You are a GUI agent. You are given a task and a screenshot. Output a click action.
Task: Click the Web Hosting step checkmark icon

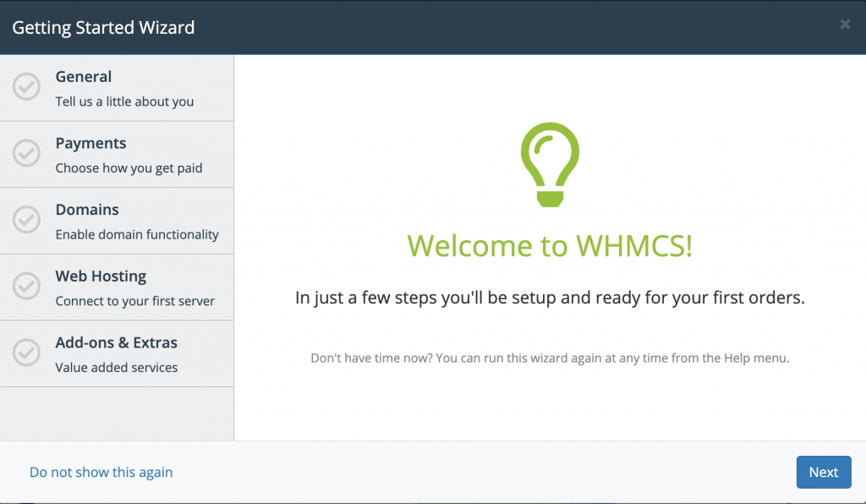pos(26,286)
